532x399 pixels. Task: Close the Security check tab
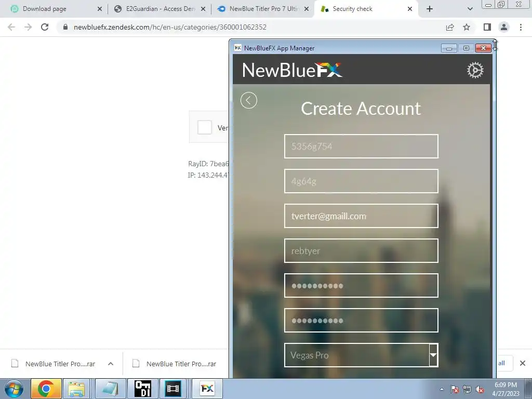(410, 9)
